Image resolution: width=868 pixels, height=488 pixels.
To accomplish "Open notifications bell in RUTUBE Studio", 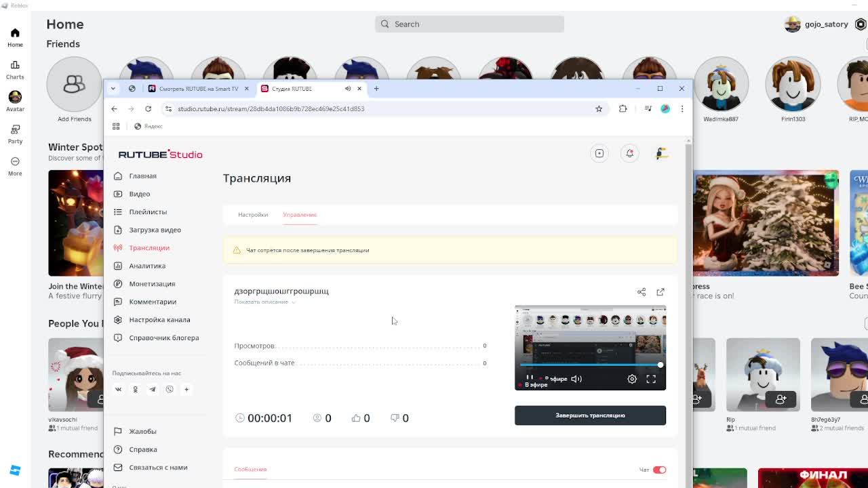I will tap(630, 154).
